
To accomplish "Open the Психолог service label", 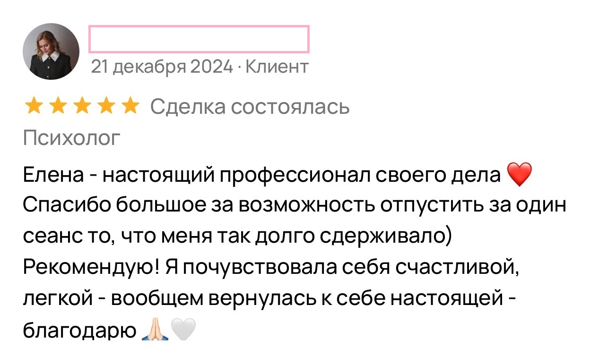I will (71, 138).
